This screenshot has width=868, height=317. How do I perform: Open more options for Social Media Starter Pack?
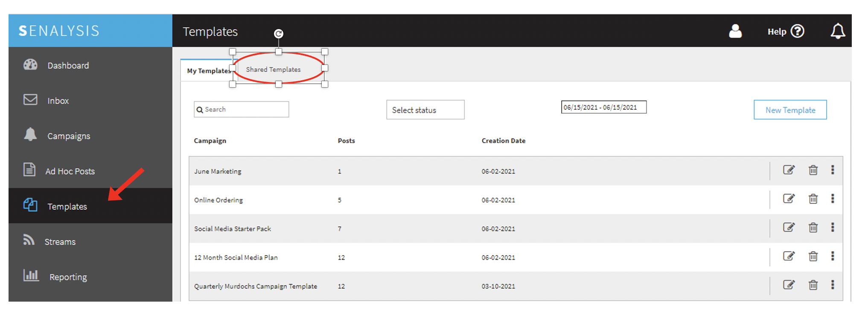pos(833,227)
